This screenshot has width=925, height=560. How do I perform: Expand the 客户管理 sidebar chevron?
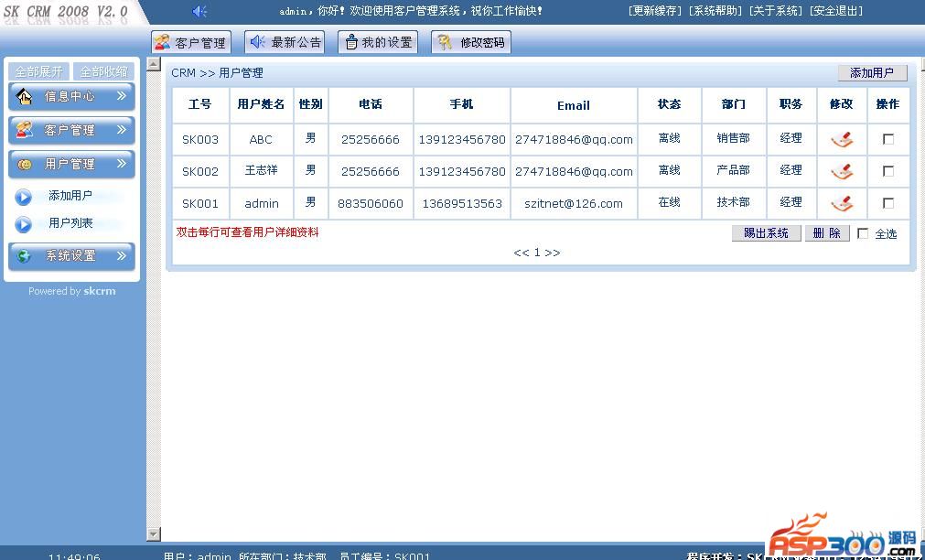click(x=122, y=129)
